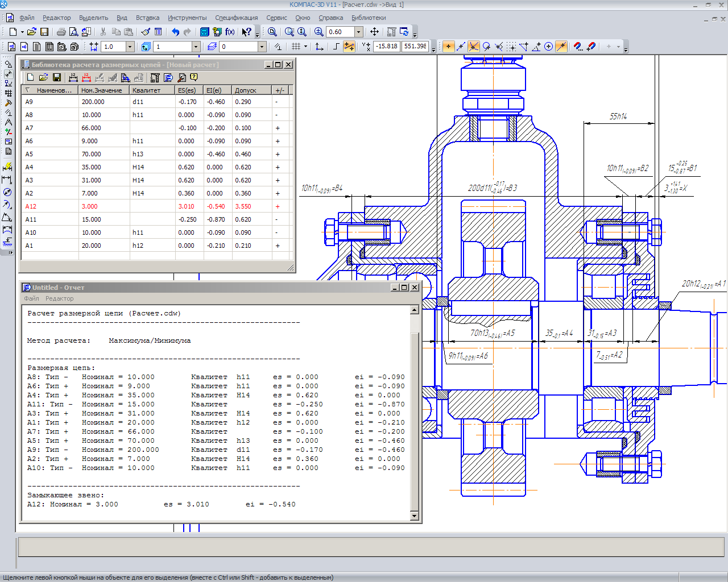The height and width of the screenshot is (582, 728).
Task: Expand the view scale 1.0 dropdown
Action: (130, 47)
